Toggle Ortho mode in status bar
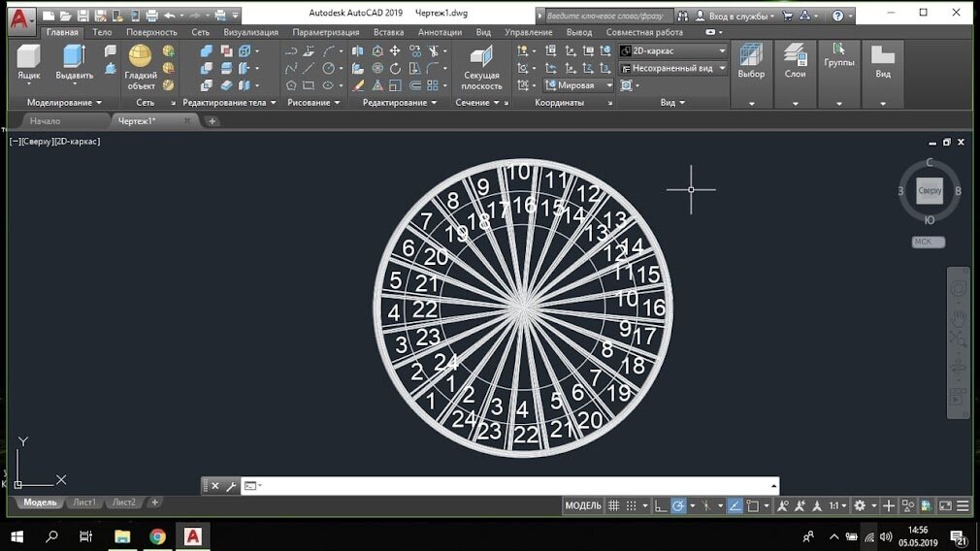Viewport: 980px width, 551px height. [x=661, y=505]
